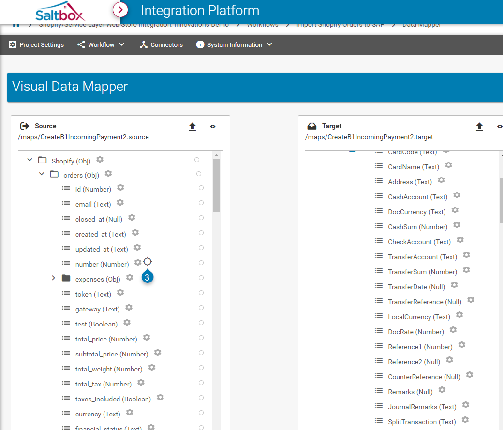Click the /maps/CreateB1IncomingPayment2.target path text
This screenshot has height=430, width=504.
click(369, 137)
